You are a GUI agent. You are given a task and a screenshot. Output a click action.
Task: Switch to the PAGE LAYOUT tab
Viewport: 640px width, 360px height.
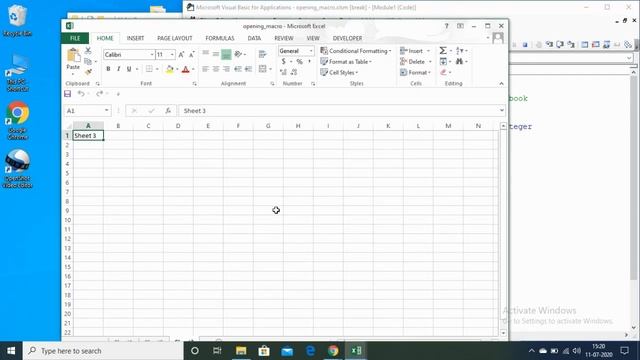point(175,38)
